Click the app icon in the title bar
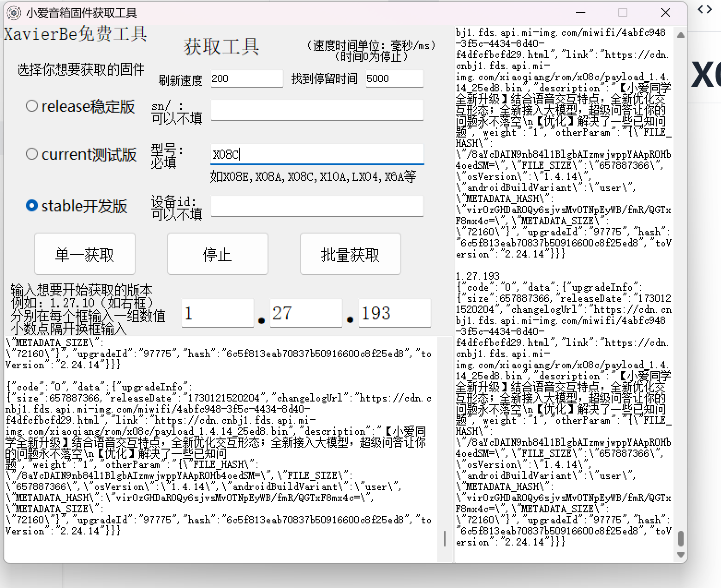This screenshot has height=588, width=721. (14, 13)
